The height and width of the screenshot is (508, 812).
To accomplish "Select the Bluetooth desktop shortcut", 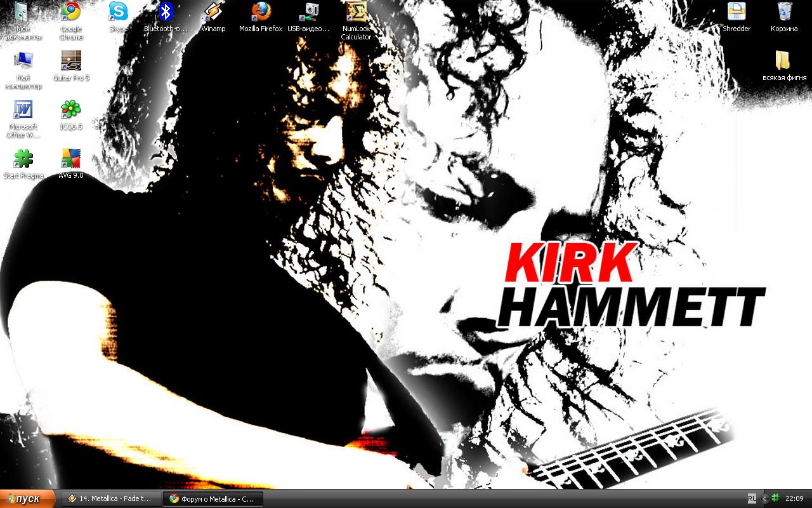I will tap(166, 12).
